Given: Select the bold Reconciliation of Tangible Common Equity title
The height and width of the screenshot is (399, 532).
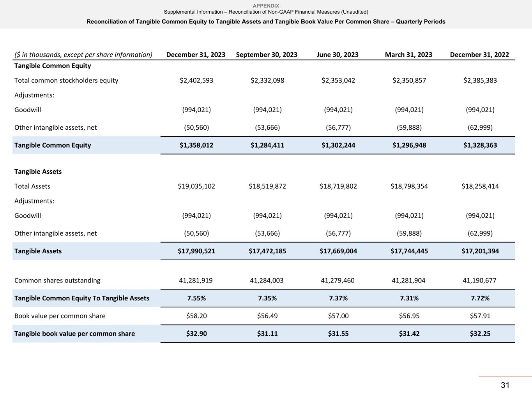Looking at the screenshot, I should (266, 22).
